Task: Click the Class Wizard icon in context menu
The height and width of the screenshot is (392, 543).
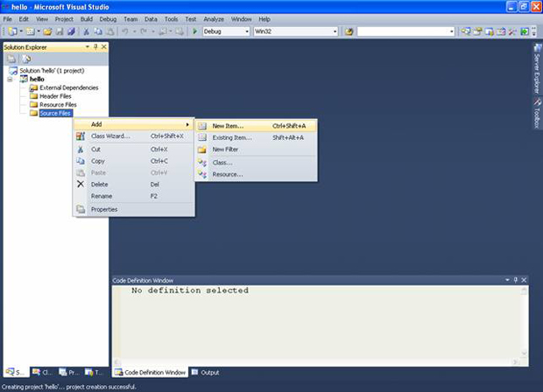Action: pyautogui.click(x=81, y=136)
